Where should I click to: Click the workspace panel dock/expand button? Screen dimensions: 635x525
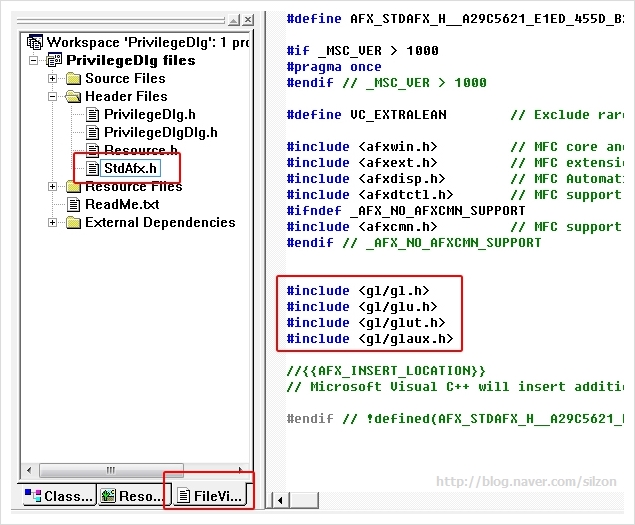[234, 19]
